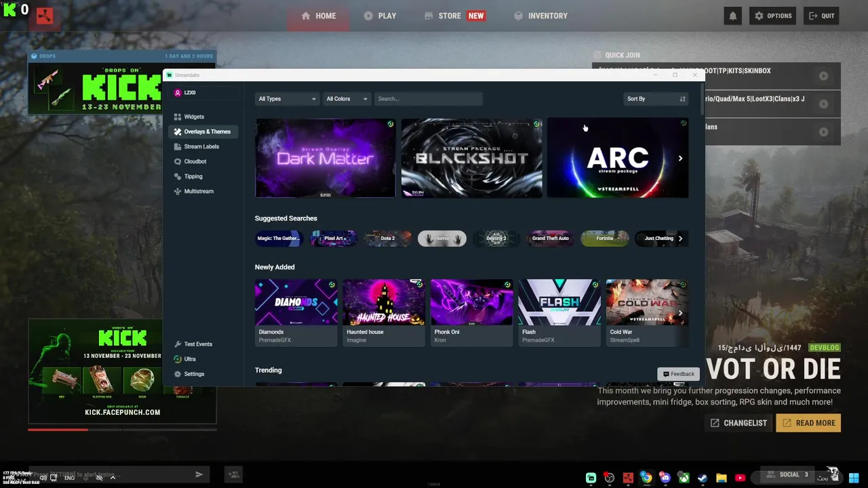
Task: Open ARC stream package thumbnail
Action: point(617,158)
